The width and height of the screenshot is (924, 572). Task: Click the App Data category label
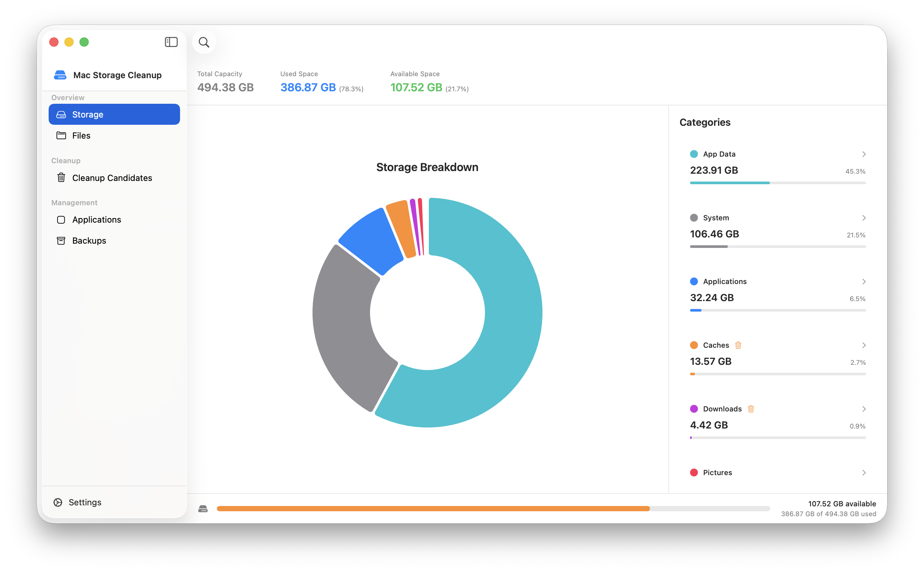point(719,154)
